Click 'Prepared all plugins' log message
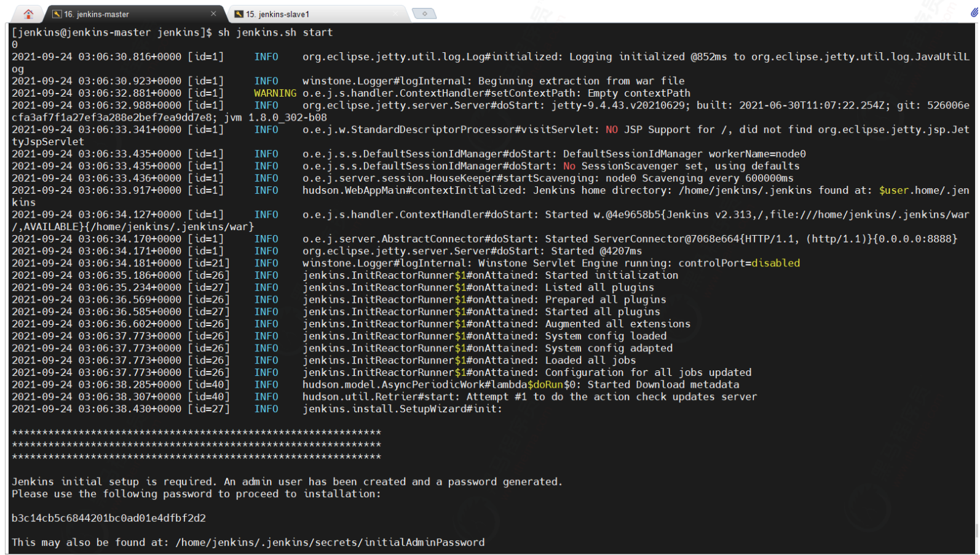980x555 pixels. (606, 300)
